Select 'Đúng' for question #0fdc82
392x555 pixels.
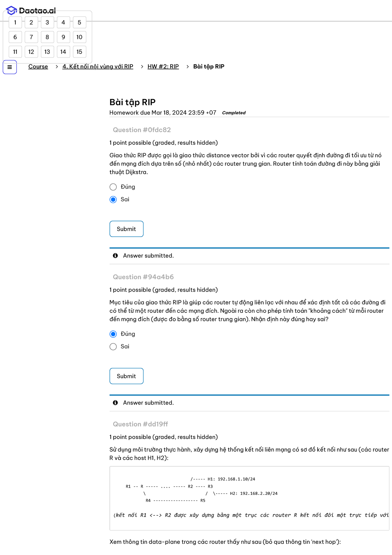tap(113, 187)
